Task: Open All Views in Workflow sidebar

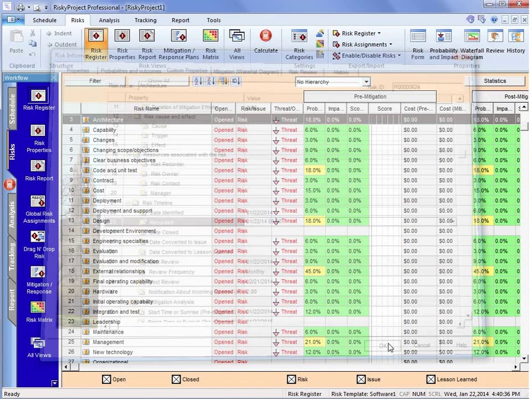Action: [39, 347]
